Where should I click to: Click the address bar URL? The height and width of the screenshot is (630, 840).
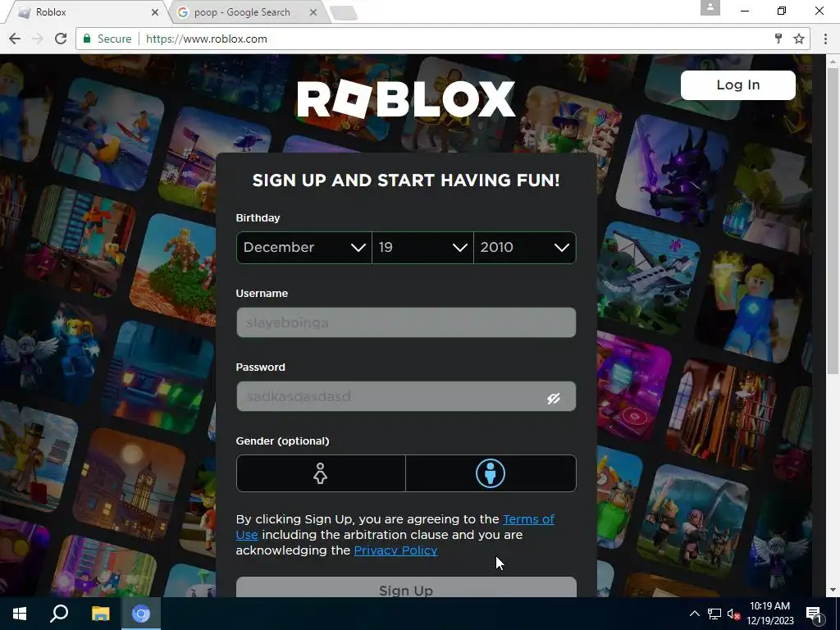[x=206, y=39]
